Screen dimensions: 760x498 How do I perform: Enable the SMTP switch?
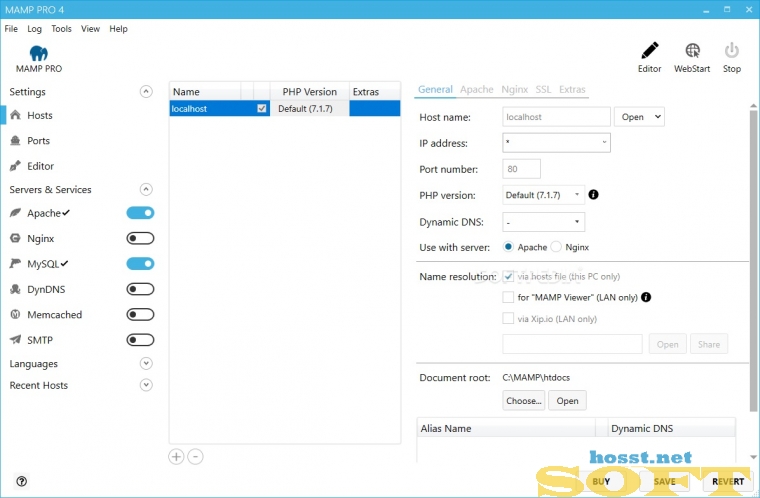click(141, 339)
